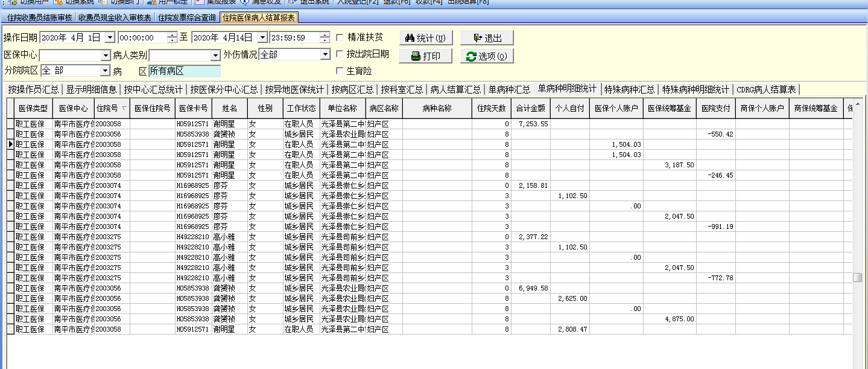Switch to the 按医保分中心汇总 sub-tab
The height and width of the screenshot is (369, 868).
coord(224,89)
